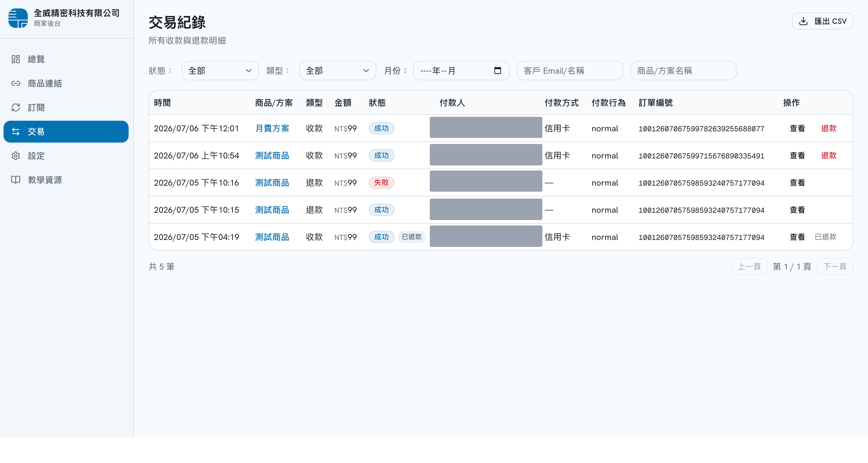Click the 失敗 status badge

click(x=381, y=183)
